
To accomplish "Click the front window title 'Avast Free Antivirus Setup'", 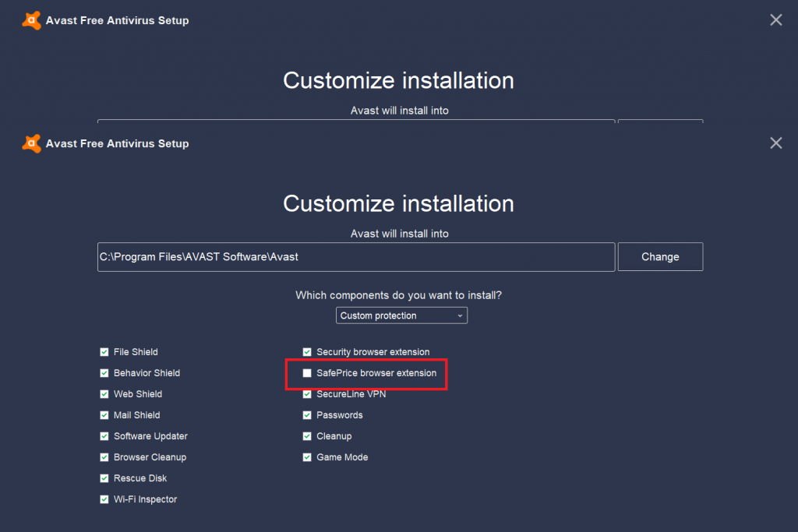I will coord(117,143).
